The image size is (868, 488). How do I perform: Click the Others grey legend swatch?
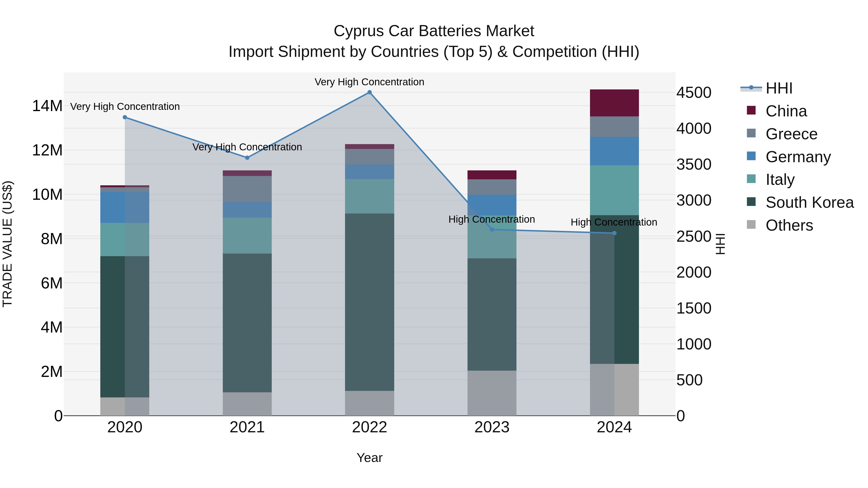tap(751, 224)
